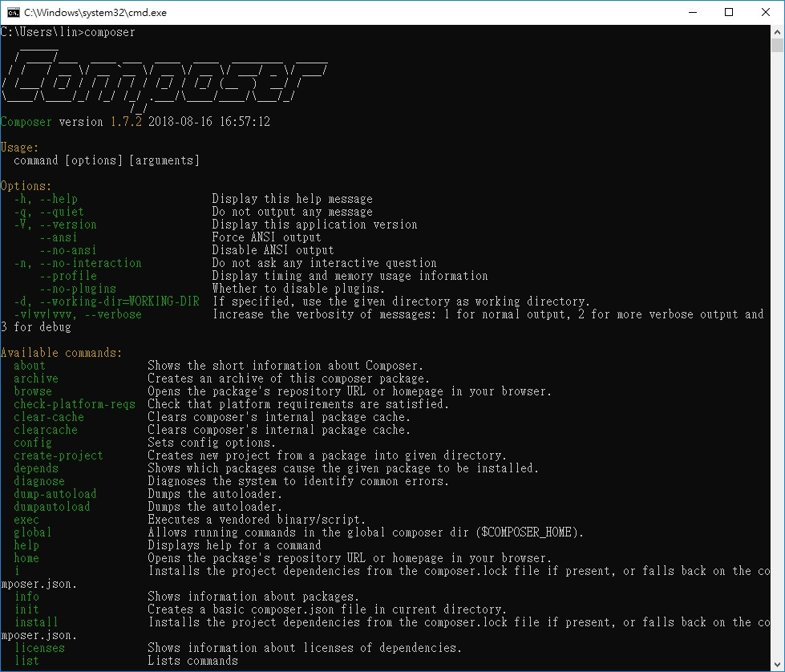The height and width of the screenshot is (672, 785).
Task: Click the '($COMPOSER_HOME).' text
Action: point(530,532)
